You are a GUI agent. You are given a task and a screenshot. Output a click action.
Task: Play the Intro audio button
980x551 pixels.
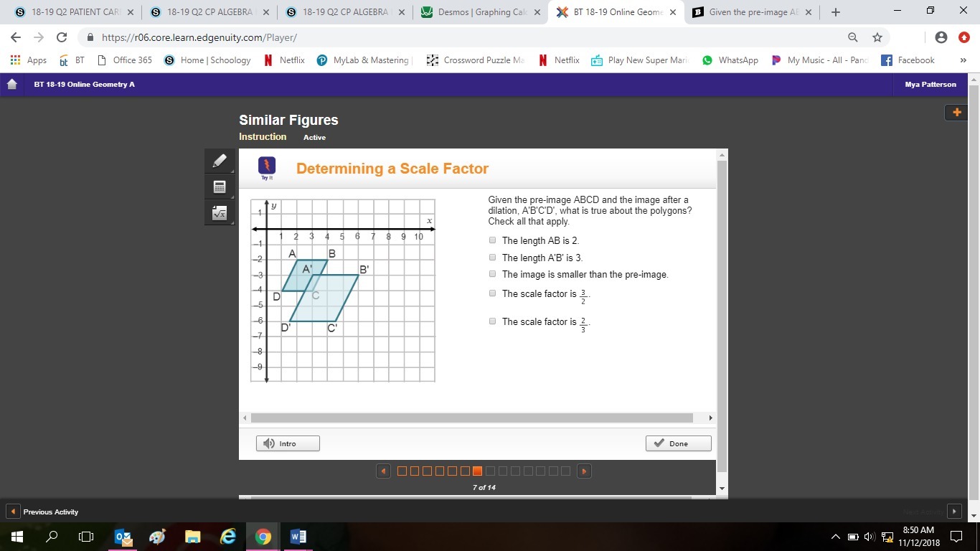[x=288, y=443]
